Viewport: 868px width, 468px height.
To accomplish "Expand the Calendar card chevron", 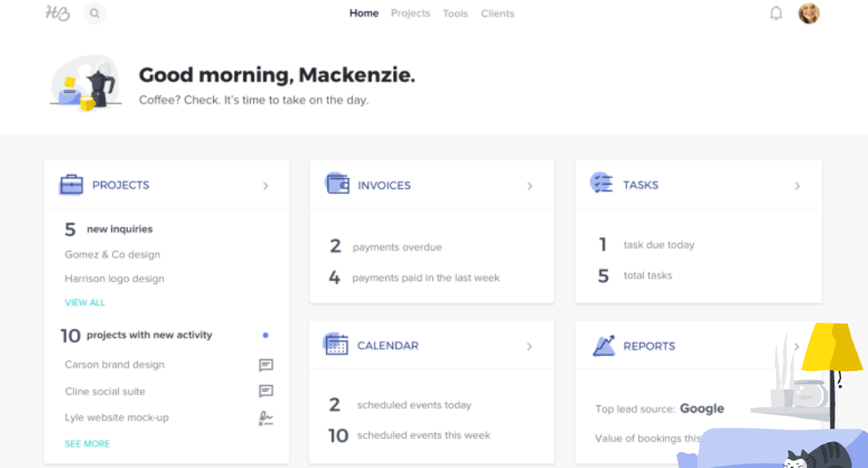I will [529, 346].
